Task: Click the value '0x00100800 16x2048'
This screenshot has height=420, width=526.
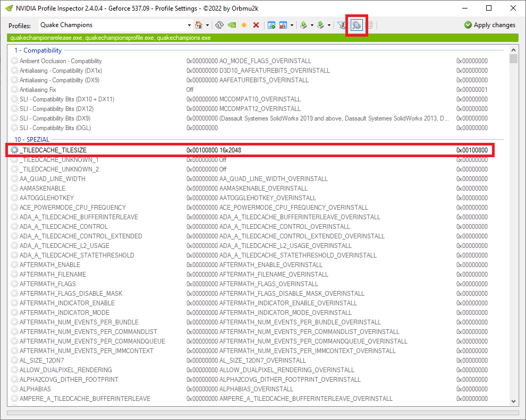Action: tap(214, 150)
